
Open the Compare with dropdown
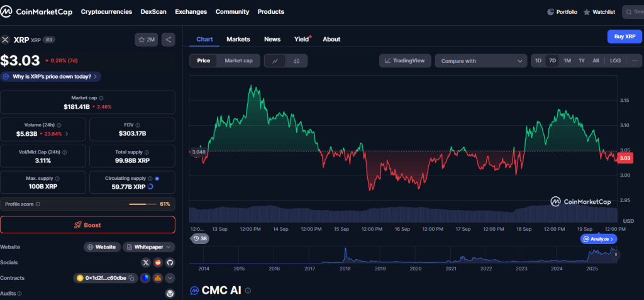click(x=480, y=61)
